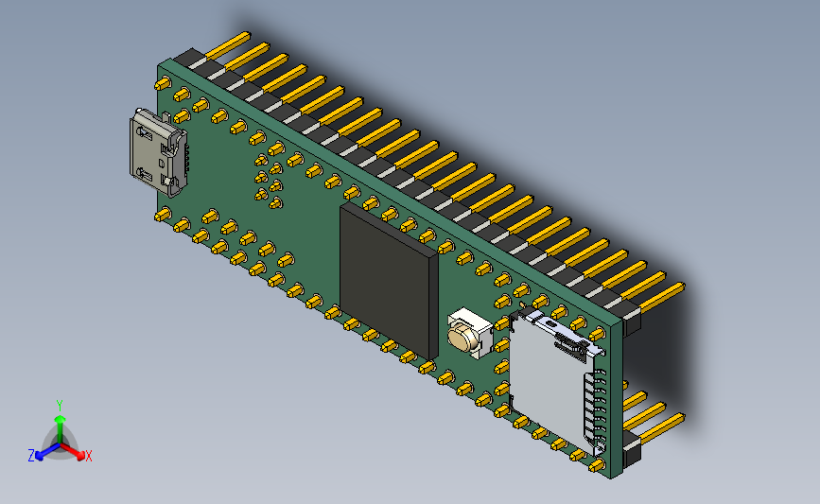The height and width of the screenshot is (504, 820).
Task: Select the micro USB connector on the board
Action: 159,153
